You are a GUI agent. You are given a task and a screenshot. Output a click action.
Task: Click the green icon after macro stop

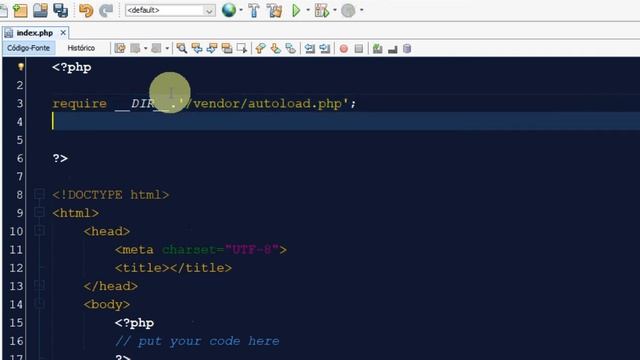click(378, 49)
